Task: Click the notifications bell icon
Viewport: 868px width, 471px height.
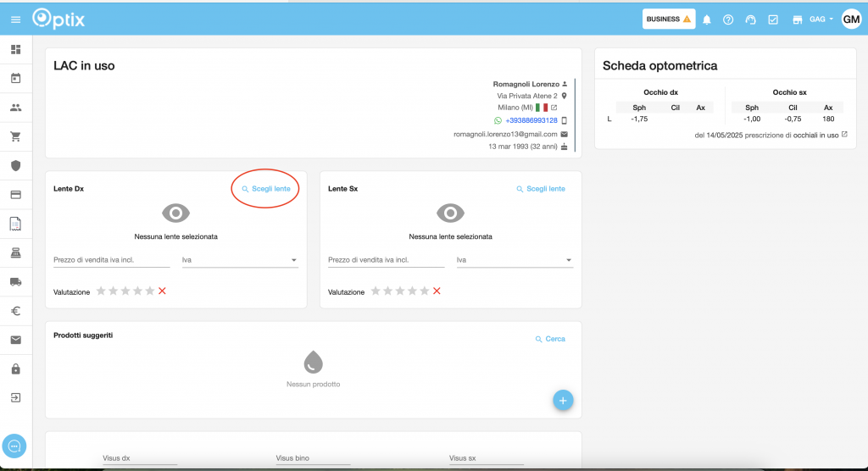Action: click(x=707, y=19)
